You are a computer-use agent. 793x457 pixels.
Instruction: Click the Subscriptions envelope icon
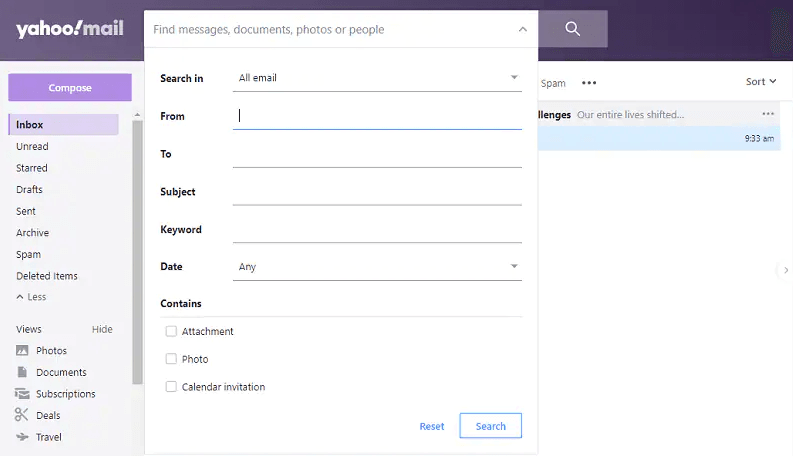(x=22, y=394)
